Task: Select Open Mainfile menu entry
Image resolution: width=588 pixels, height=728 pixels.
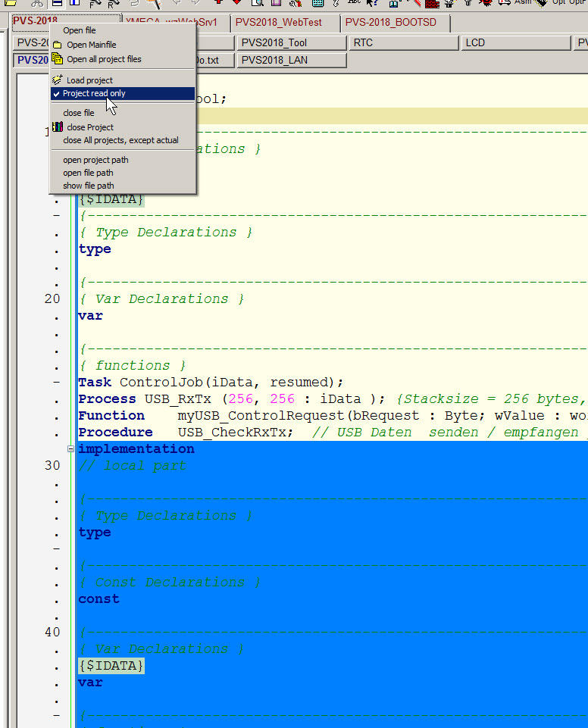Action: (123, 45)
